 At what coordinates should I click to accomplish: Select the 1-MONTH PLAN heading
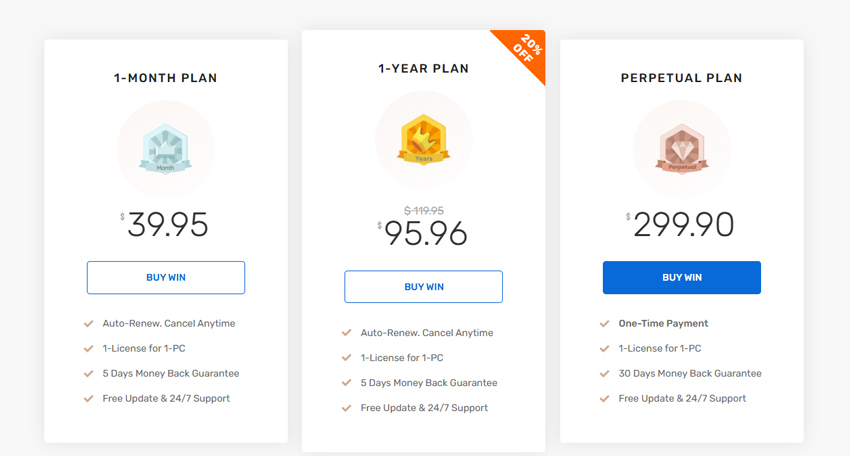tap(165, 78)
